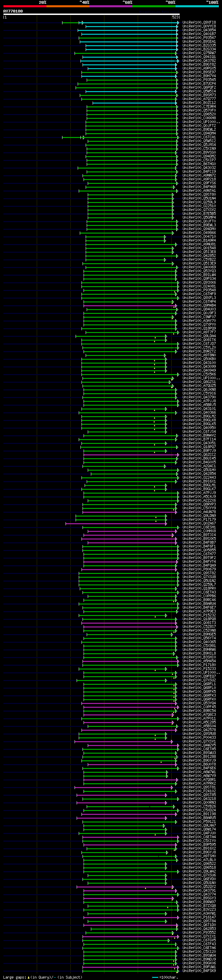Select the UniRef100_Q7XIX1 label
This screenshot has height=980, width=222.
199,936
